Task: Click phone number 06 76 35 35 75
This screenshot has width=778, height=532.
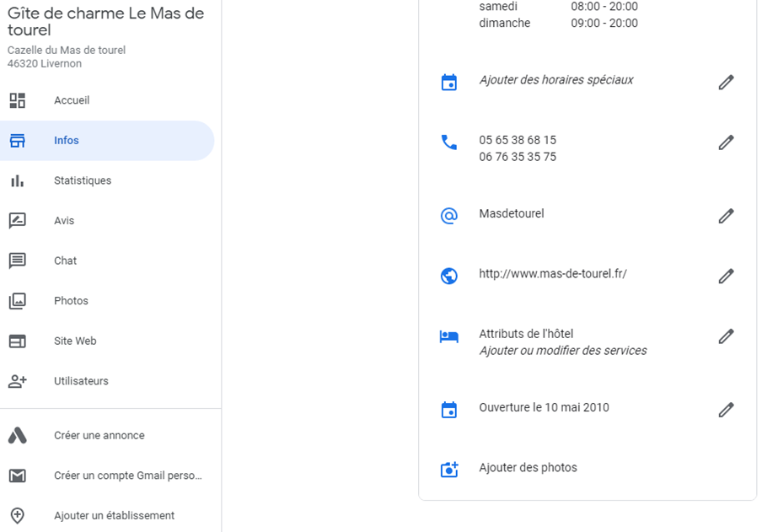Action: [518, 157]
